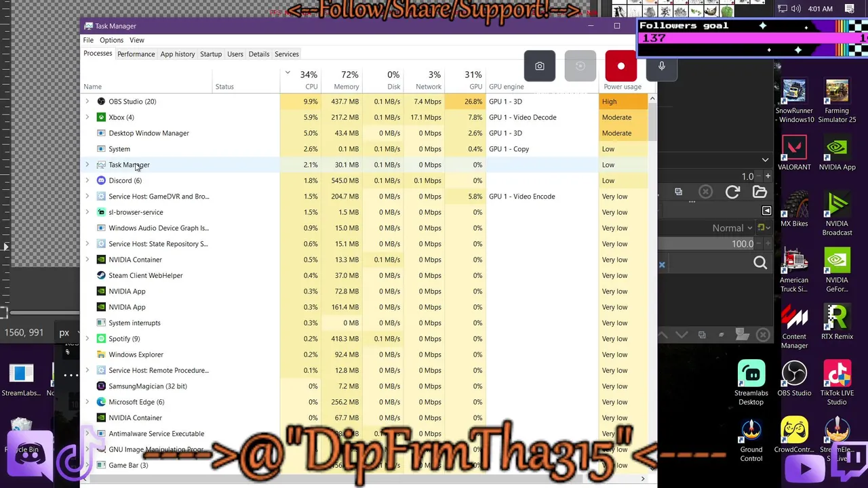Open the Options menu in Task Manager
This screenshot has width=868, height=488.
point(111,40)
